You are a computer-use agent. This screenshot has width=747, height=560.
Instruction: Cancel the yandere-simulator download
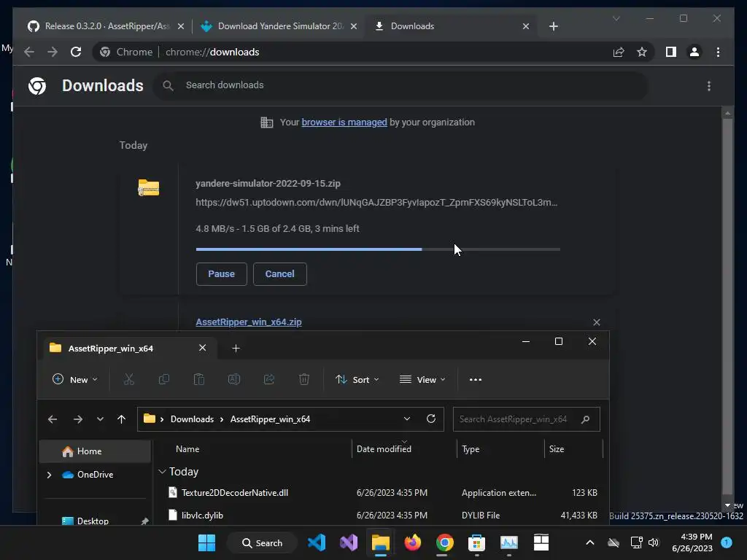[279, 274]
